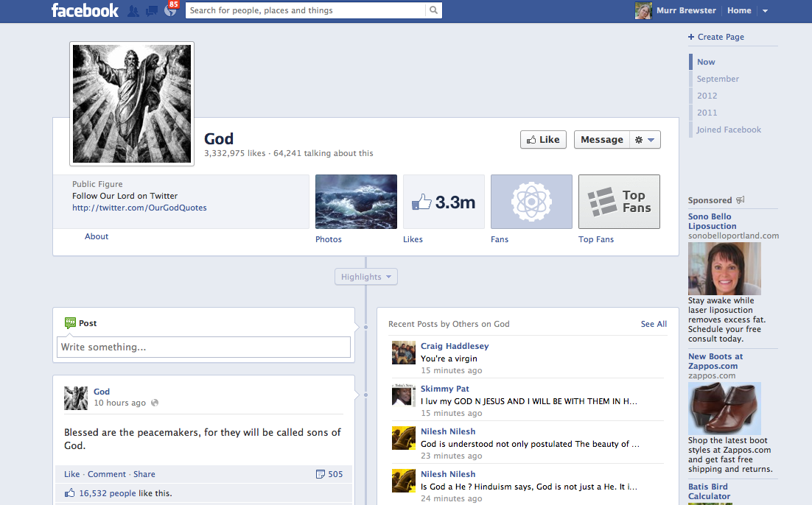Screen dimensions: 812x505
Task: Click the 10 hours ago timestamp
Action: tap(119, 403)
